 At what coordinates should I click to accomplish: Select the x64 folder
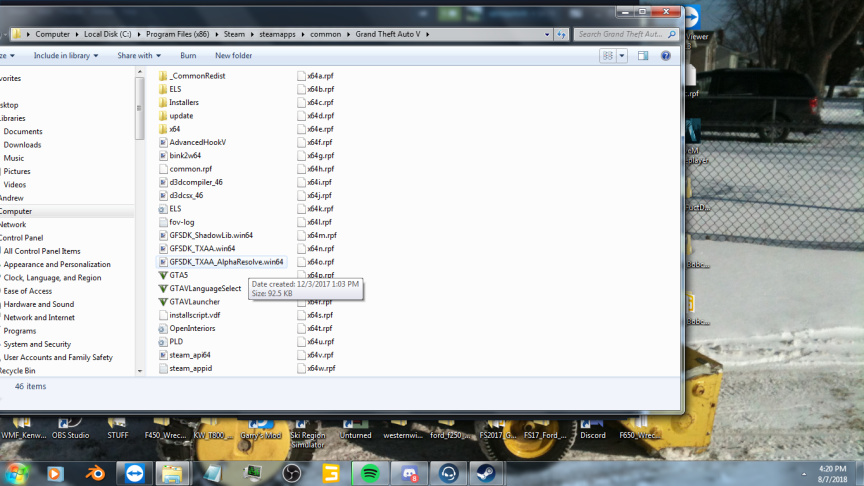point(169,129)
